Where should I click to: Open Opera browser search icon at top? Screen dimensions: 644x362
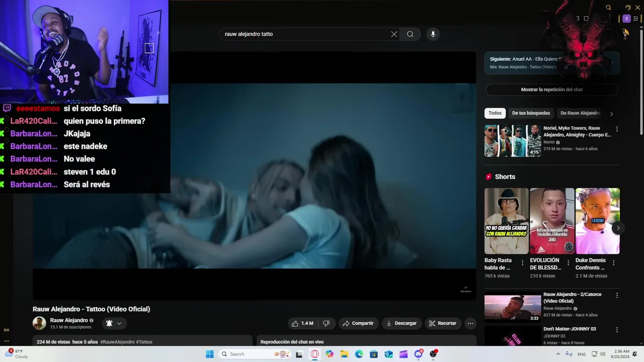pos(608,8)
